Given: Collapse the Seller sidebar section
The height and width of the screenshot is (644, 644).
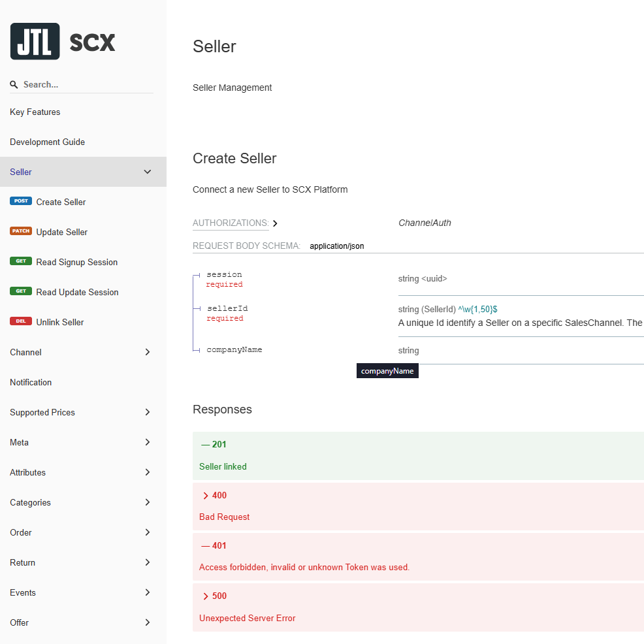Looking at the screenshot, I should pyautogui.click(x=148, y=172).
